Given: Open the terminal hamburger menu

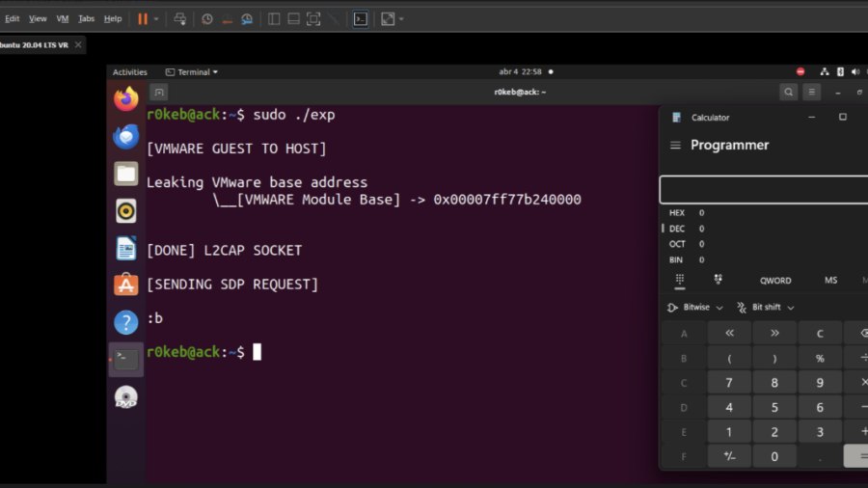Looking at the screenshot, I should coord(811,93).
